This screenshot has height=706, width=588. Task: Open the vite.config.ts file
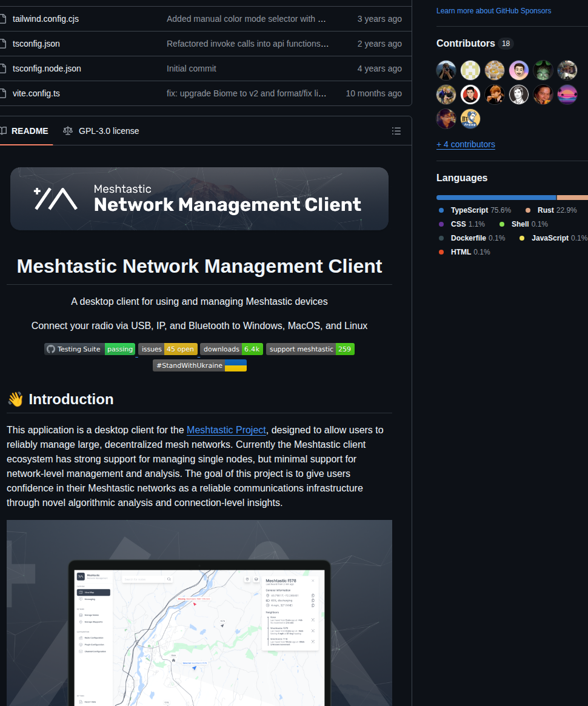pyautogui.click(x=36, y=93)
